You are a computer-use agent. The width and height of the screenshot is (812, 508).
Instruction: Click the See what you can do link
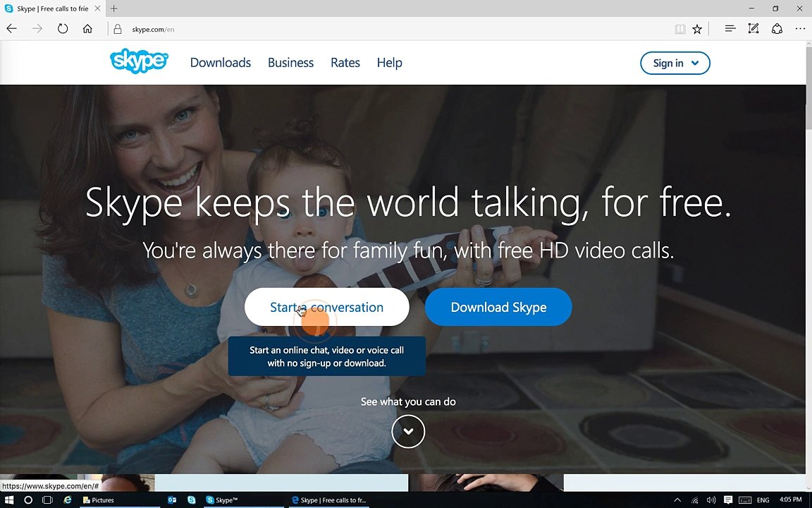tap(408, 401)
